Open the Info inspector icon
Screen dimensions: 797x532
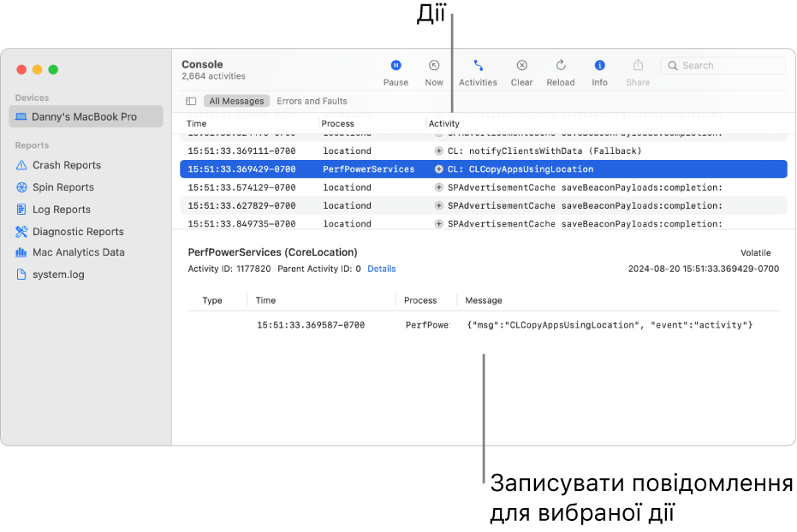pyautogui.click(x=599, y=66)
